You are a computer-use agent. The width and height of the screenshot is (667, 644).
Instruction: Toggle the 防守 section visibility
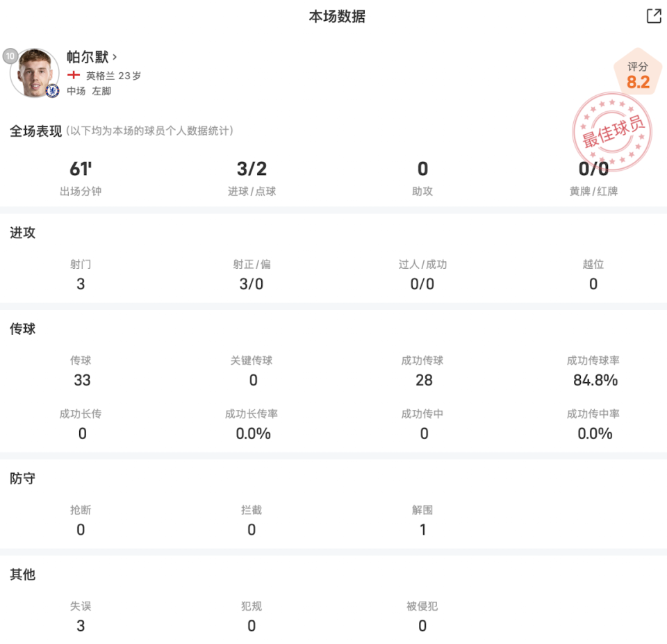point(23,479)
